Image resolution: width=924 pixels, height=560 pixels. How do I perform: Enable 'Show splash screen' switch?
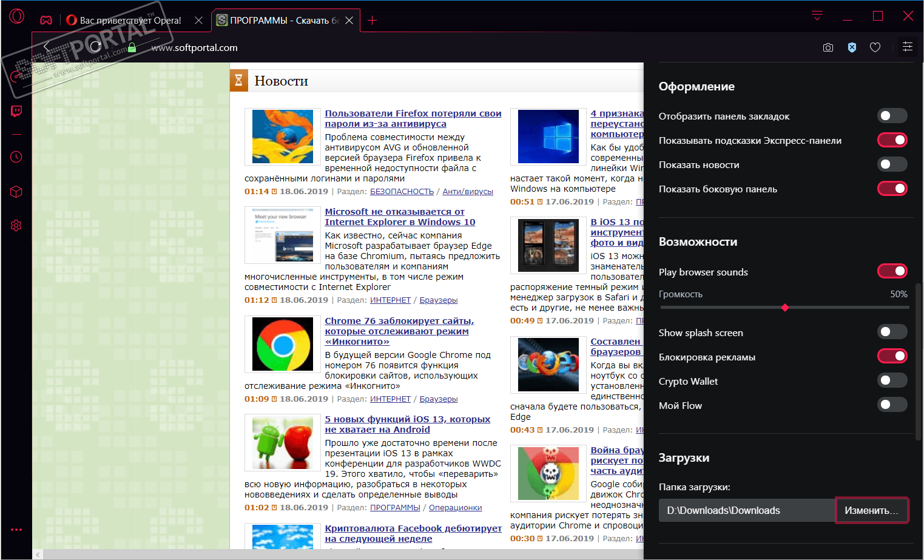point(892,332)
